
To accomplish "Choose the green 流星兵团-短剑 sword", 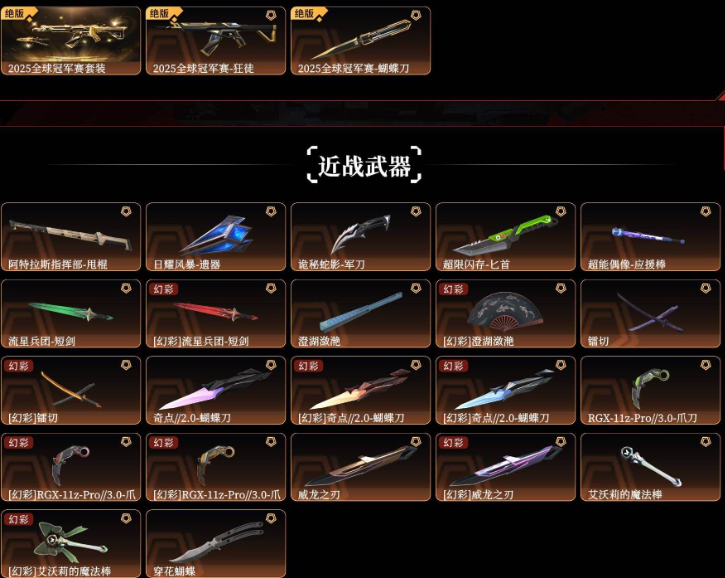I will click(x=71, y=313).
